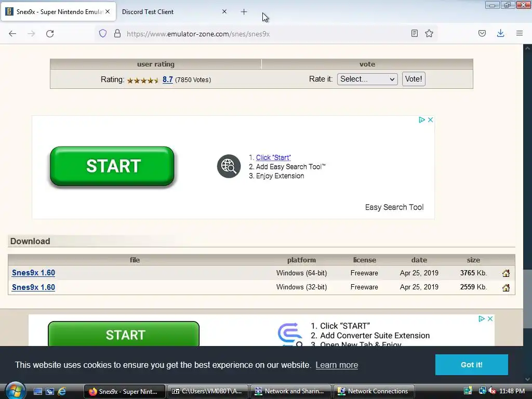Open tracking protection shield icon
This screenshot has height=399, width=532.
coord(103,34)
